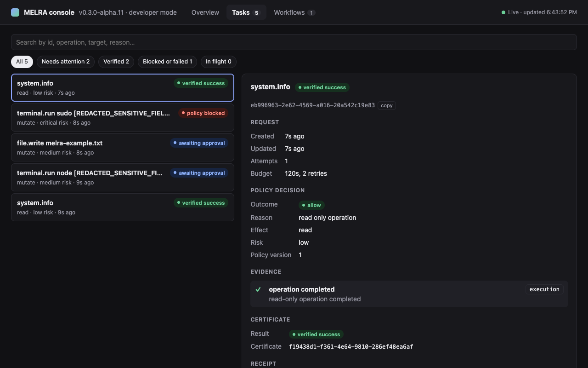The height and width of the screenshot is (368, 588).
Task: Select terminal.run node awaiting approval task
Action: pyautogui.click(x=123, y=178)
